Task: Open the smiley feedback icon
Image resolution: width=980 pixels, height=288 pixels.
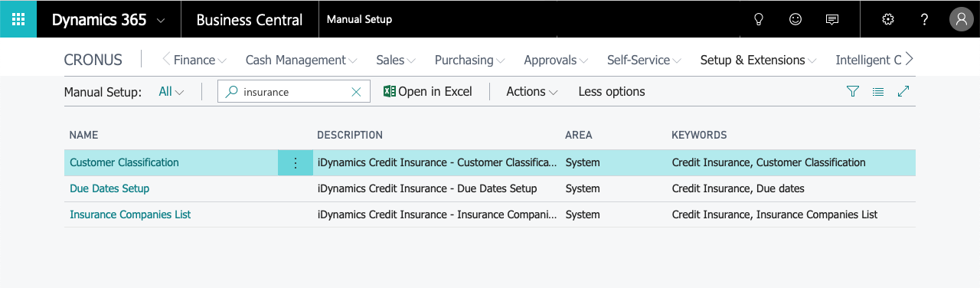Action: pos(795,20)
